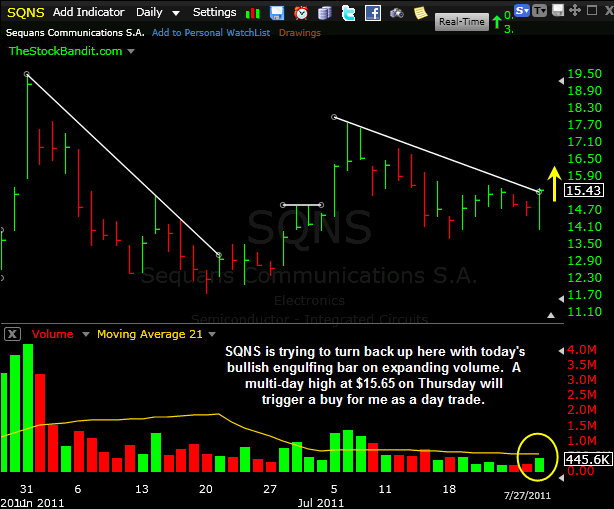The width and height of the screenshot is (614, 509).
Task: Click the SQNS ticker symbol
Action: click(x=26, y=13)
